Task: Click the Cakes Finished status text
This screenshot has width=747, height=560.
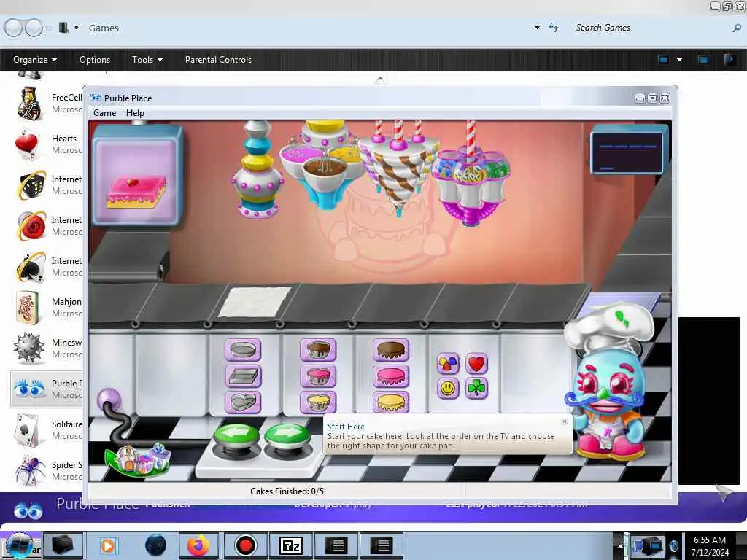Action: point(287,491)
